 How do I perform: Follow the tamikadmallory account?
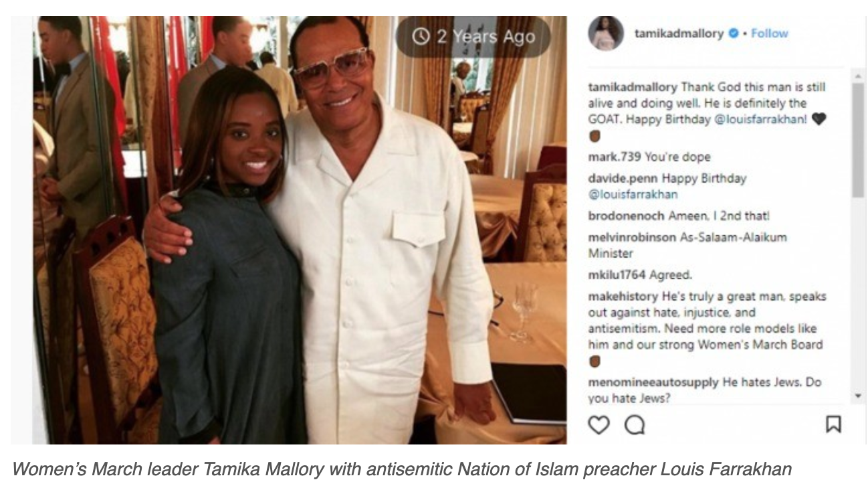coord(770,33)
